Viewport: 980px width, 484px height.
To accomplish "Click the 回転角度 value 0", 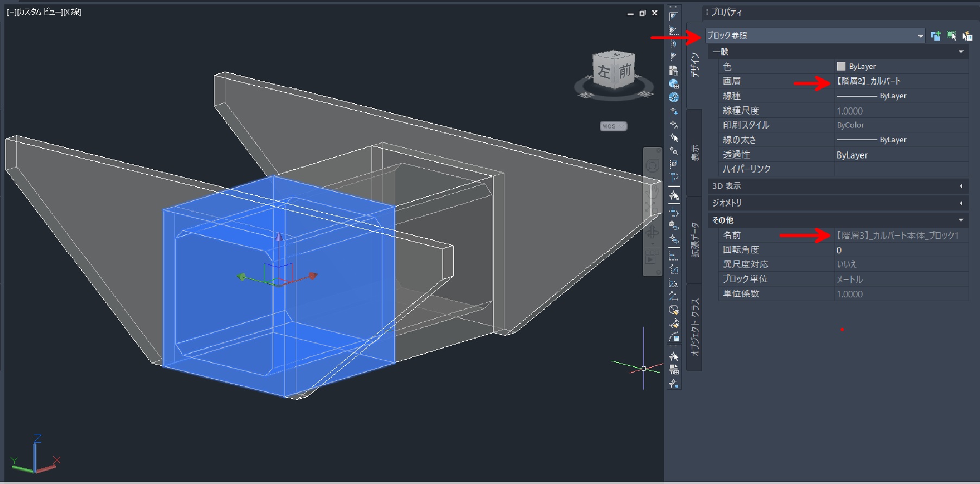I will 901,250.
